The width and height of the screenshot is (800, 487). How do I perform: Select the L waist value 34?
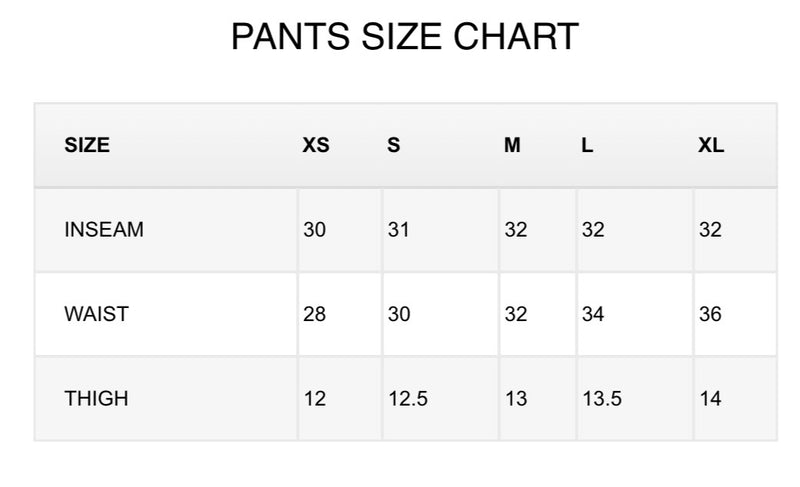[x=593, y=314]
